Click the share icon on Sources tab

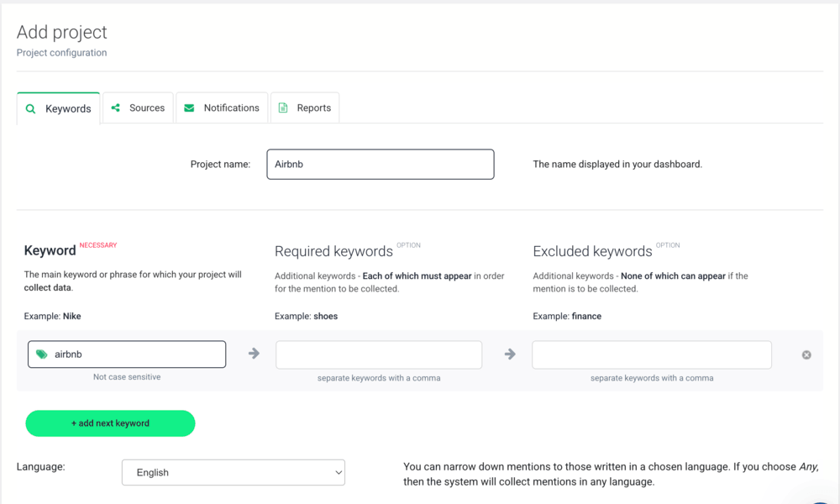[116, 108]
